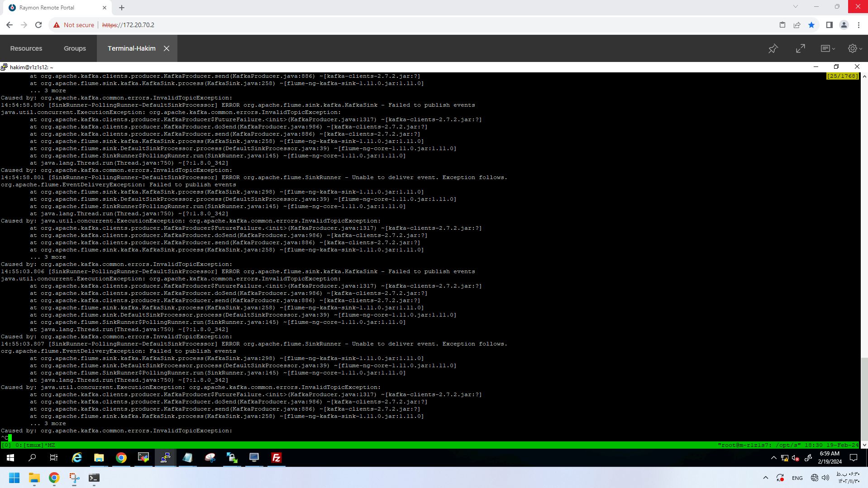Screen dimensions: 868x488
Task: Toggle the Chrome side panel
Action: tap(830, 25)
